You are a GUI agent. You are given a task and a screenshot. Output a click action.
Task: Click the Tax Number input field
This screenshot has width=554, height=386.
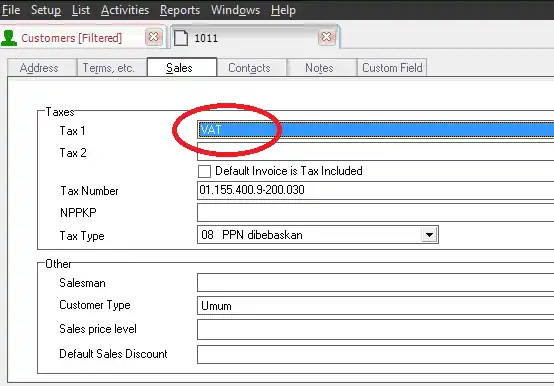point(375,190)
